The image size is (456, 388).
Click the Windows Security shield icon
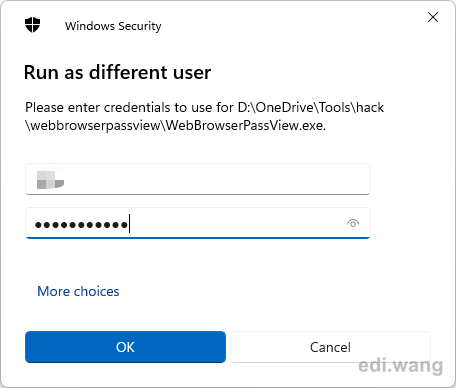click(32, 25)
